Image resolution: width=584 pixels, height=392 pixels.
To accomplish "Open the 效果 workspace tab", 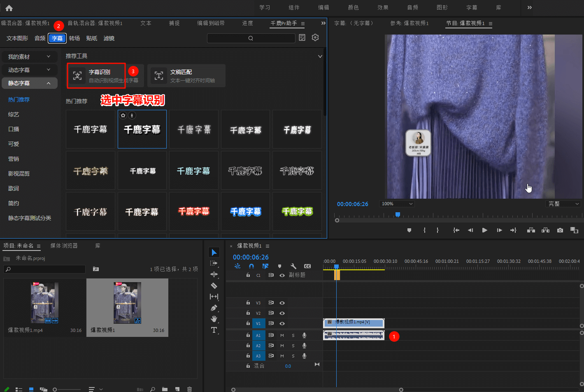I will [383, 7].
